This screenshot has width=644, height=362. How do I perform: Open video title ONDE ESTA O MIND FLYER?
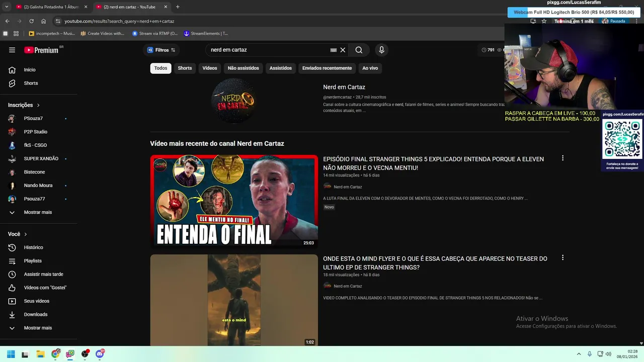[435, 263]
